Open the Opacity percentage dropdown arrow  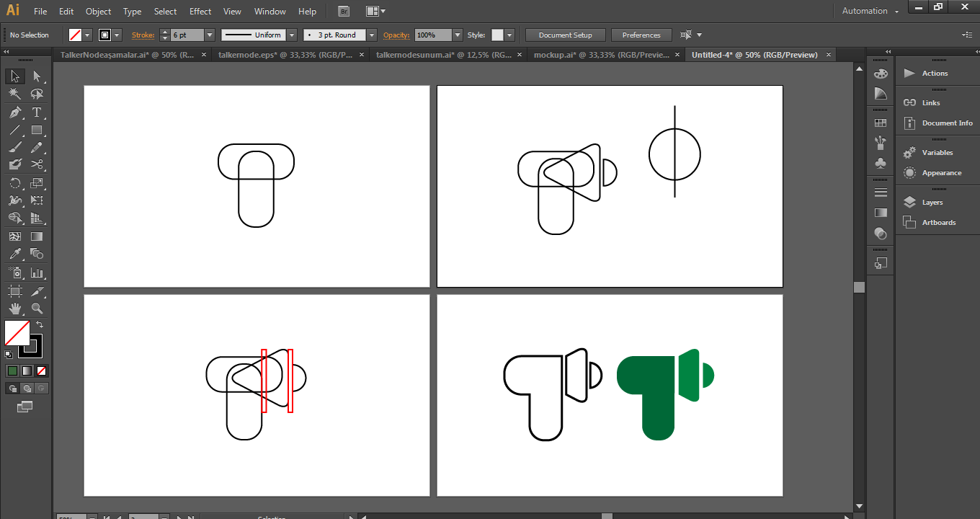pyautogui.click(x=458, y=35)
